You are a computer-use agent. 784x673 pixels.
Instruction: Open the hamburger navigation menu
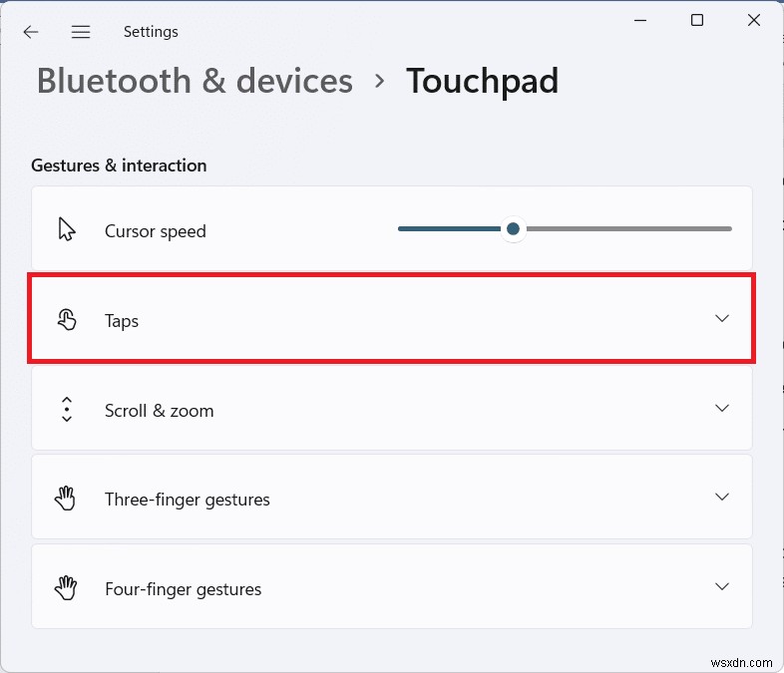[x=81, y=32]
